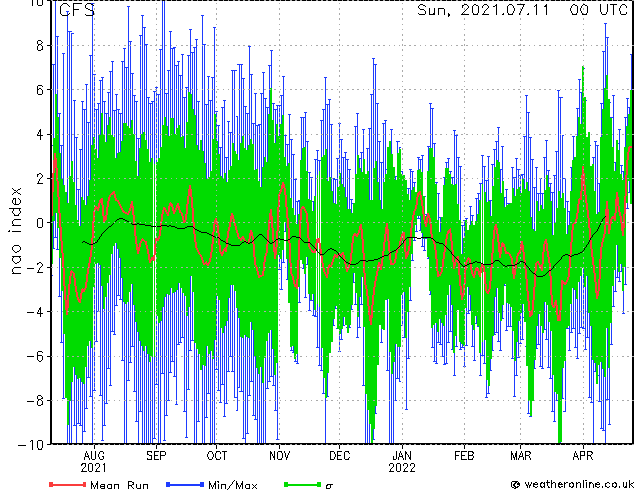Click the OCT month label
Viewport: 634px width, 490px height.
217,456
